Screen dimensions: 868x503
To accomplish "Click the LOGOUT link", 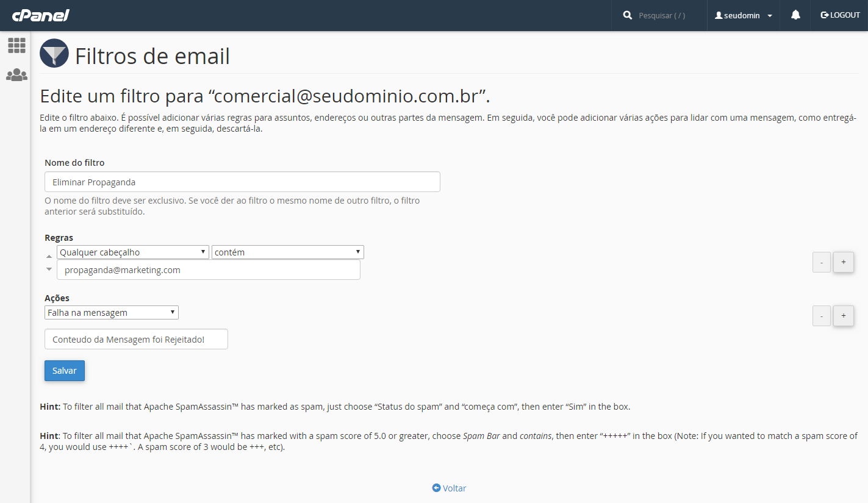I will (840, 15).
